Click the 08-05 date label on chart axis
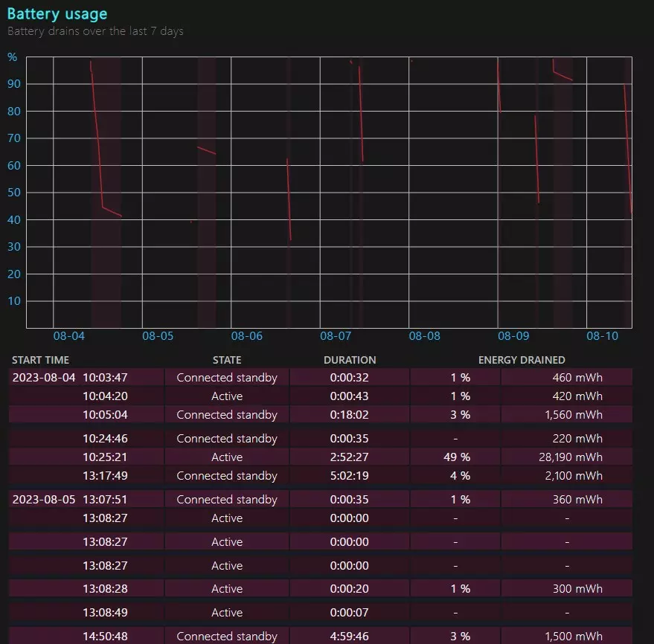The image size is (654, 644). point(158,336)
